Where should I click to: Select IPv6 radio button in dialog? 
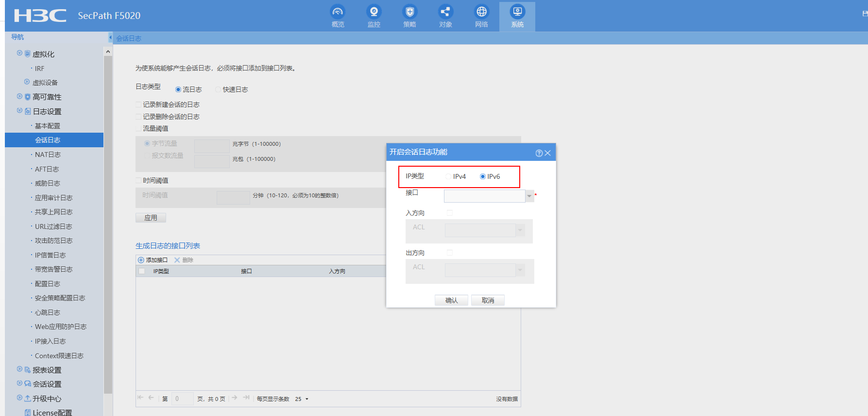pos(483,176)
